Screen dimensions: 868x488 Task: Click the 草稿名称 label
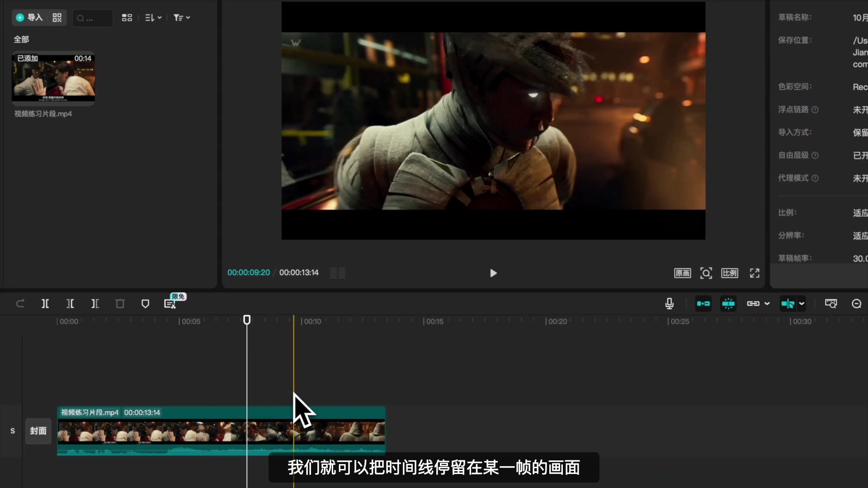[x=795, y=17]
